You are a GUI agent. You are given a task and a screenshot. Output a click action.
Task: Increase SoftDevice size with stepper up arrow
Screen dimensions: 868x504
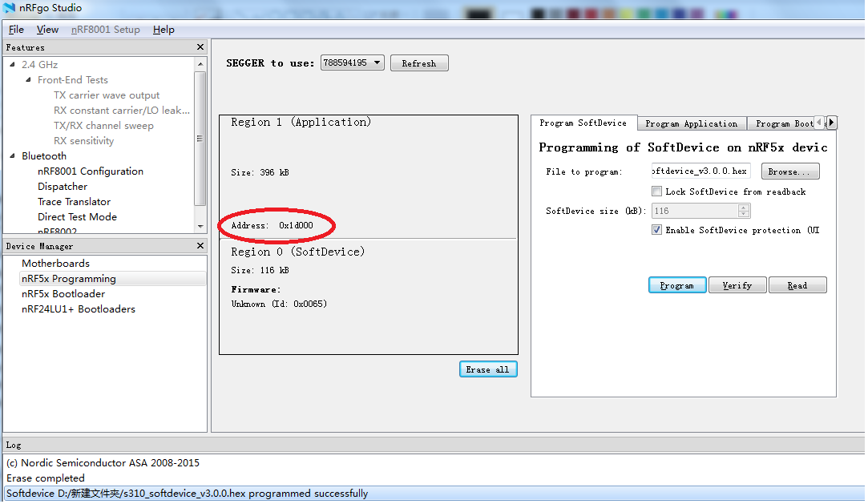[744, 208]
